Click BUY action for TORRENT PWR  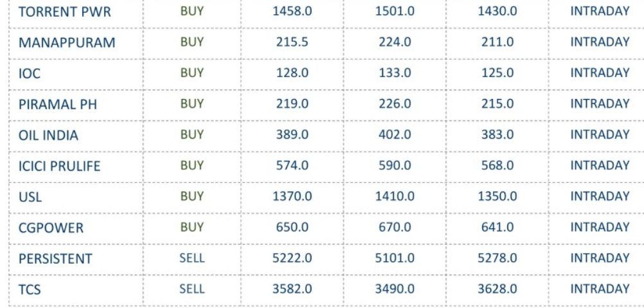tap(192, 11)
